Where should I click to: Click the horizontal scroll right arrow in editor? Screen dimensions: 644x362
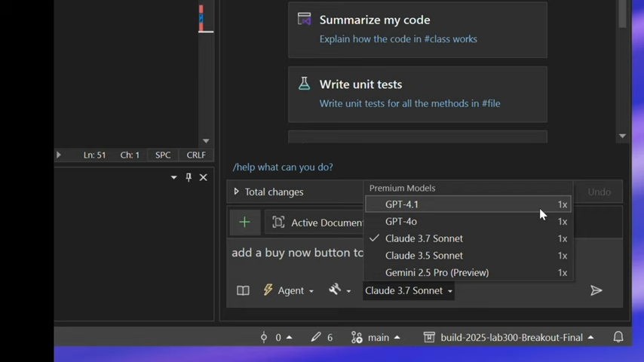[x=58, y=155]
